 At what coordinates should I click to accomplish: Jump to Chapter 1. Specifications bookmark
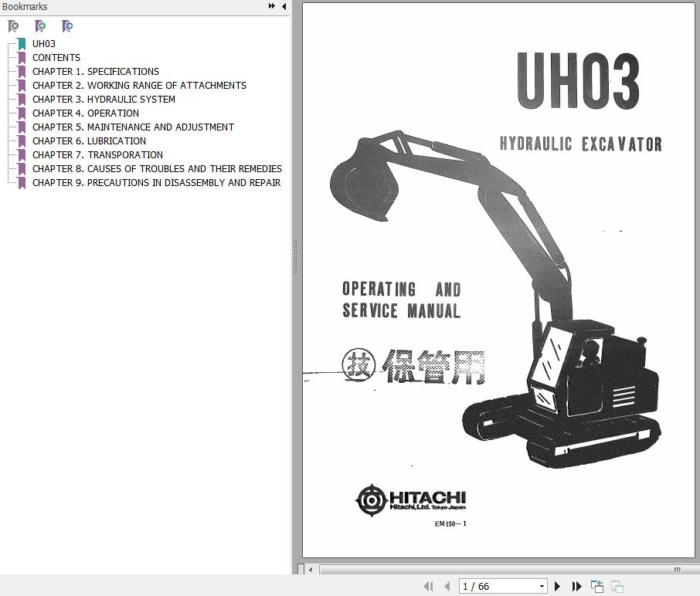coord(96,71)
